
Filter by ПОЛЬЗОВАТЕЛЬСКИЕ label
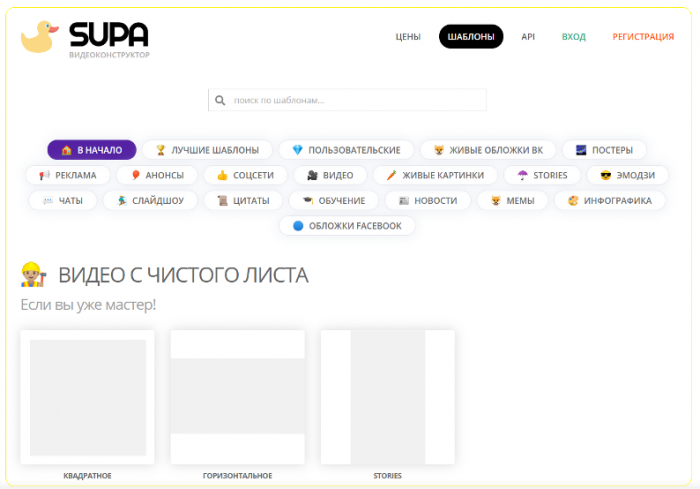(x=354, y=150)
